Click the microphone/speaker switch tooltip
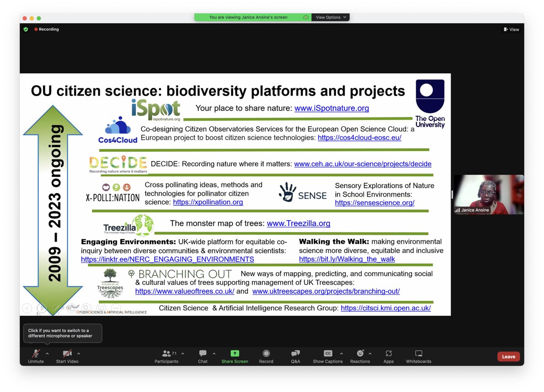This screenshot has width=544, height=392. pyautogui.click(x=63, y=333)
